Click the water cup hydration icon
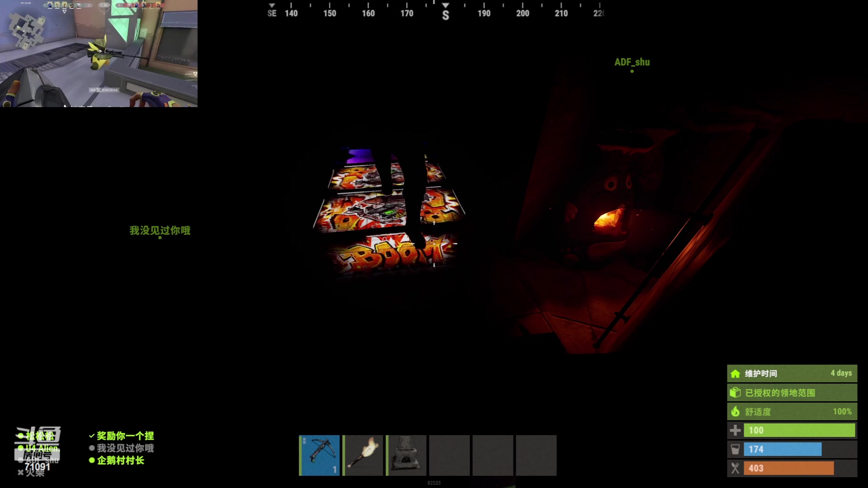Screen dimensions: 868x488 (x=736, y=449)
